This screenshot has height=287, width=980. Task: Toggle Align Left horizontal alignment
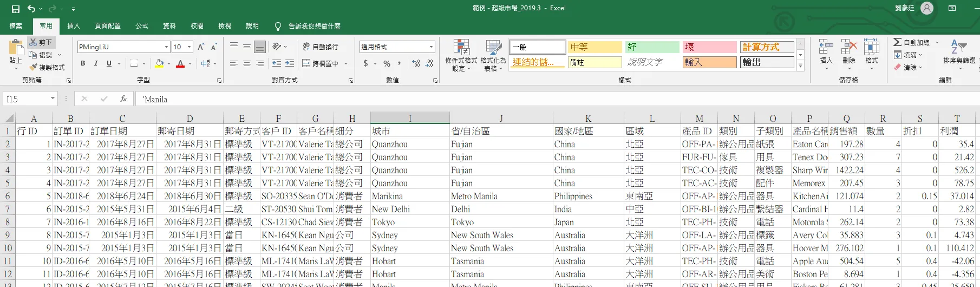(x=234, y=63)
